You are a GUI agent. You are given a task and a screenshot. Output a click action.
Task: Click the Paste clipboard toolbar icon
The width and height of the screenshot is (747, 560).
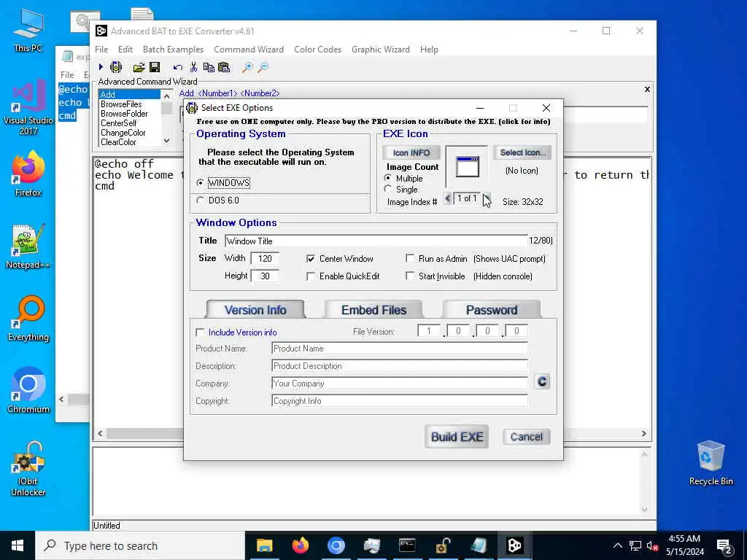pos(224,67)
